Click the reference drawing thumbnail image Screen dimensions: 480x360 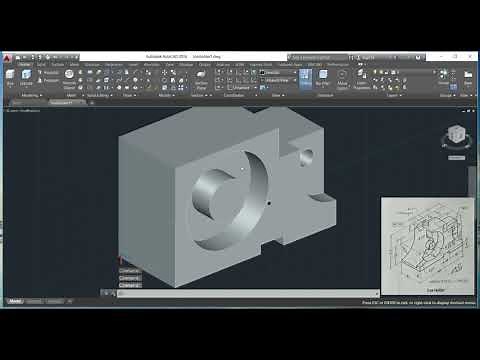427,246
